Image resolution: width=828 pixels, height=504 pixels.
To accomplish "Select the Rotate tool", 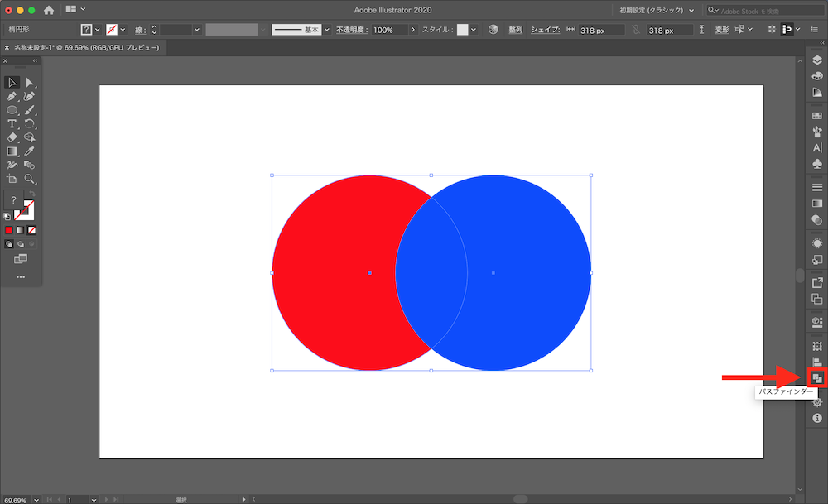I will coord(30,123).
